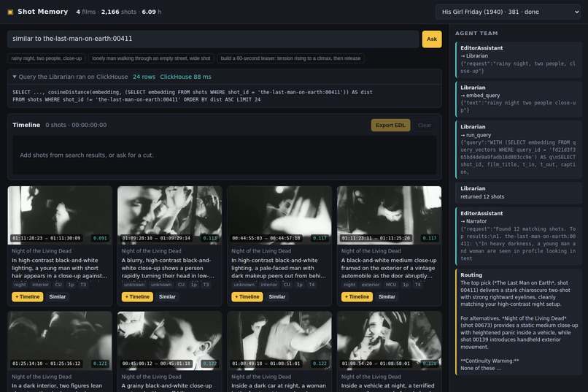The height and width of the screenshot is (392, 588).
Task: Open the His Girl Friday film dropdown
Action: 508,12
